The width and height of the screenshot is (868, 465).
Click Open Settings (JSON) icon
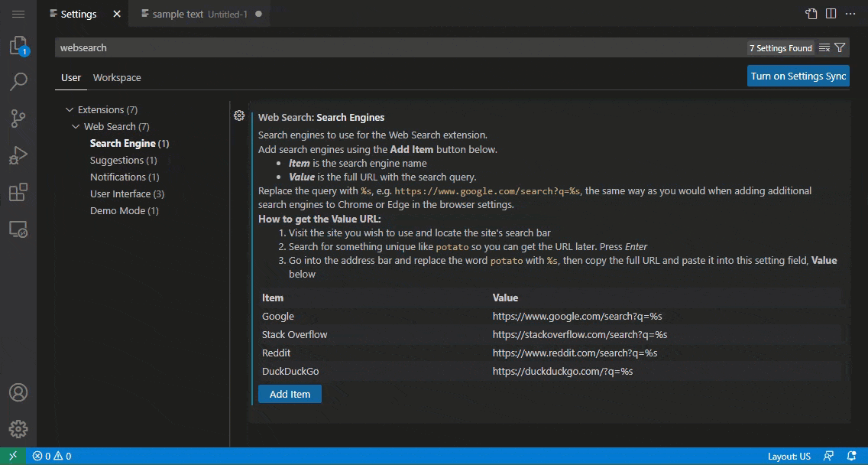click(x=811, y=14)
